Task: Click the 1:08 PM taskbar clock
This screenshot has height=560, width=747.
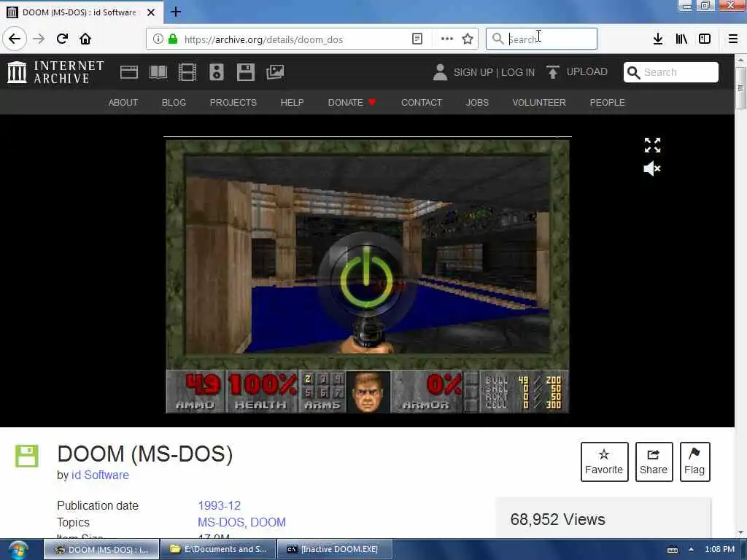Action: pos(720,550)
